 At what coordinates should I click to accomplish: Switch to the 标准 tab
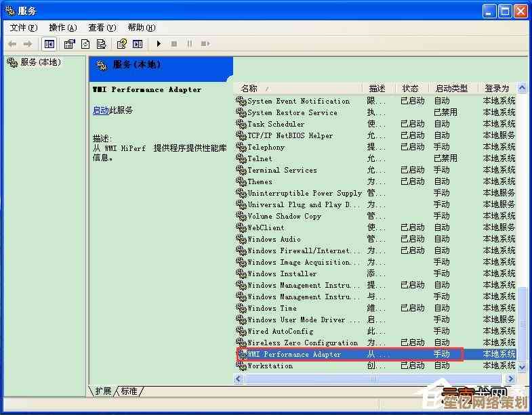click(x=129, y=391)
